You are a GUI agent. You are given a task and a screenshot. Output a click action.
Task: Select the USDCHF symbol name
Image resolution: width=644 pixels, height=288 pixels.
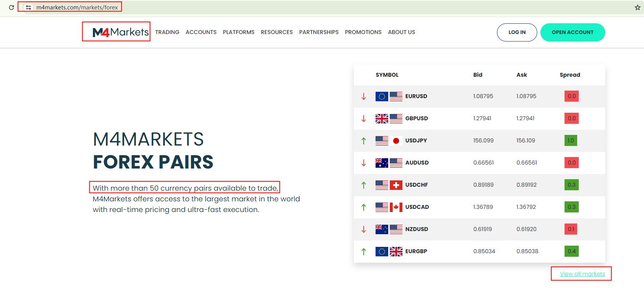417,185
